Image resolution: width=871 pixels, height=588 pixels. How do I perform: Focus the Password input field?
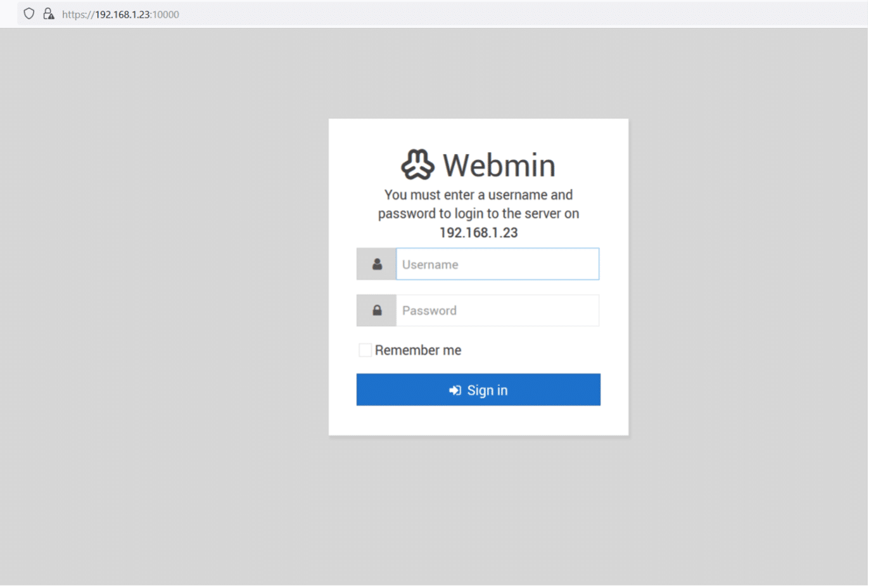[497, 310]
